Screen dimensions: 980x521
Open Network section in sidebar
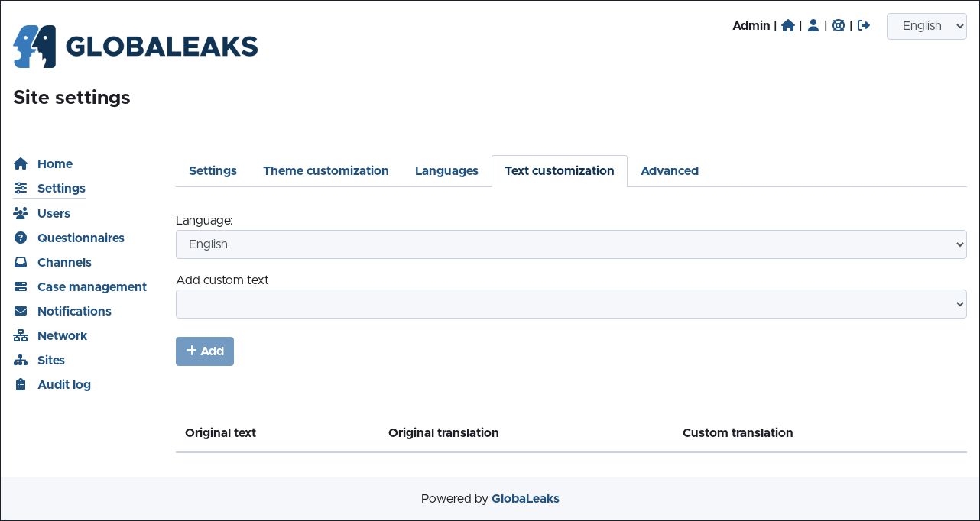coord(62,336)
